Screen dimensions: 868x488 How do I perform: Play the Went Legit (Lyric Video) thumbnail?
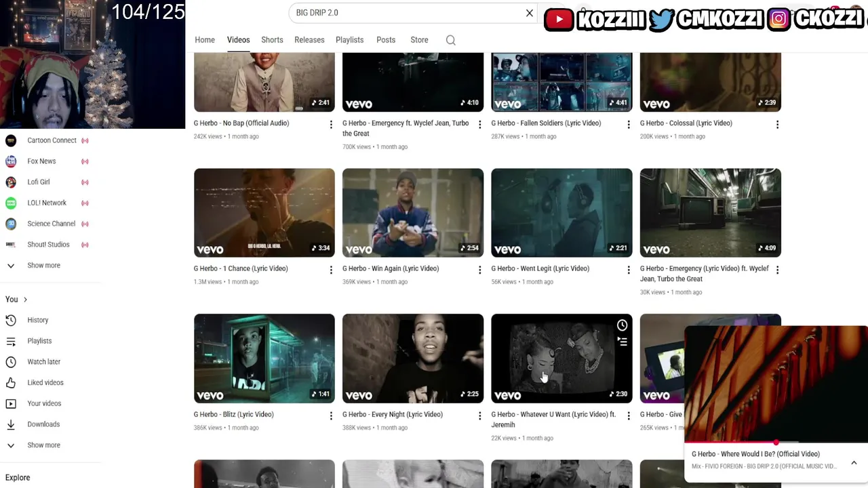pos(561,213)
